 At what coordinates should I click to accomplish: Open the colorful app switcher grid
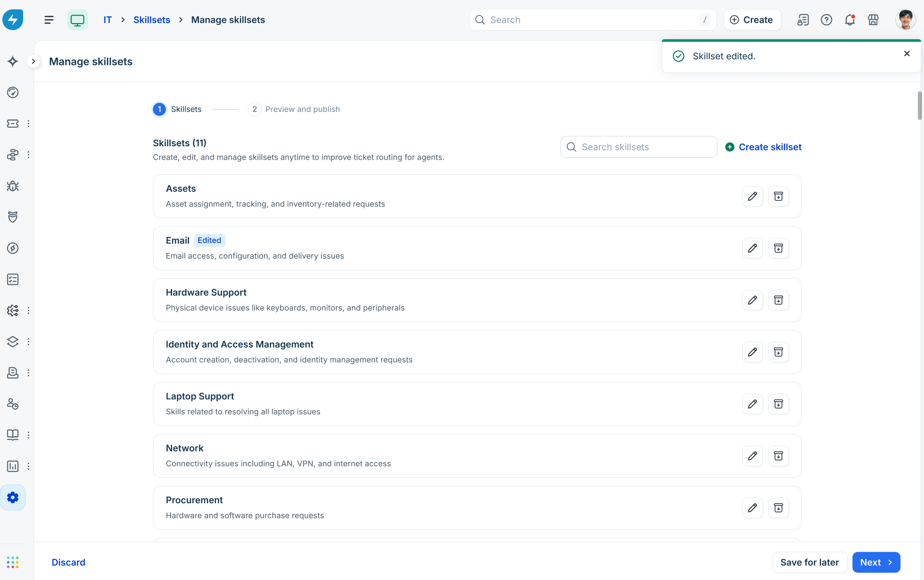pyautogui.click(x=13, y=562)
